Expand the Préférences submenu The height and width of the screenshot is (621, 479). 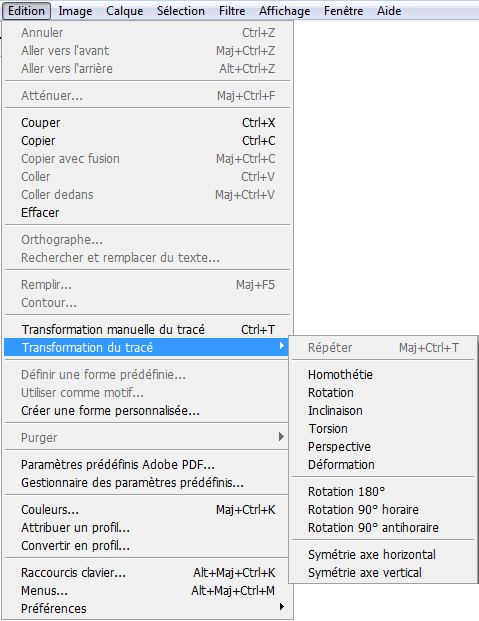point(147,608)
